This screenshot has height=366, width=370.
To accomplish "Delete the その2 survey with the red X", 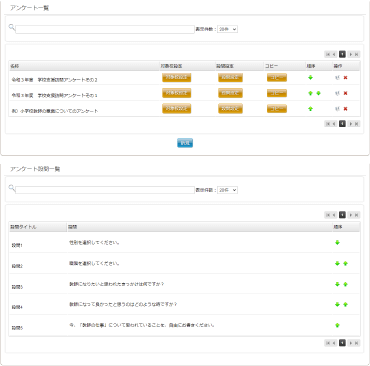I will [x=345, y=78].
